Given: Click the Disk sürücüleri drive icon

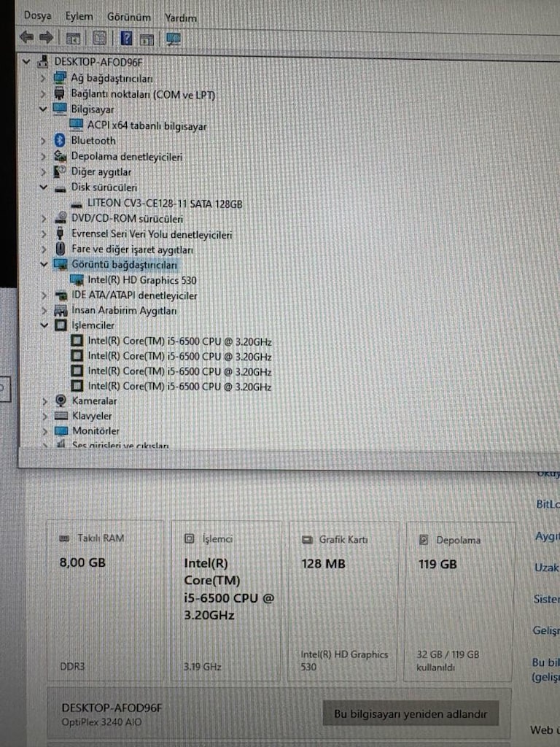Looking at the screenshot, I should click(60, 189).
